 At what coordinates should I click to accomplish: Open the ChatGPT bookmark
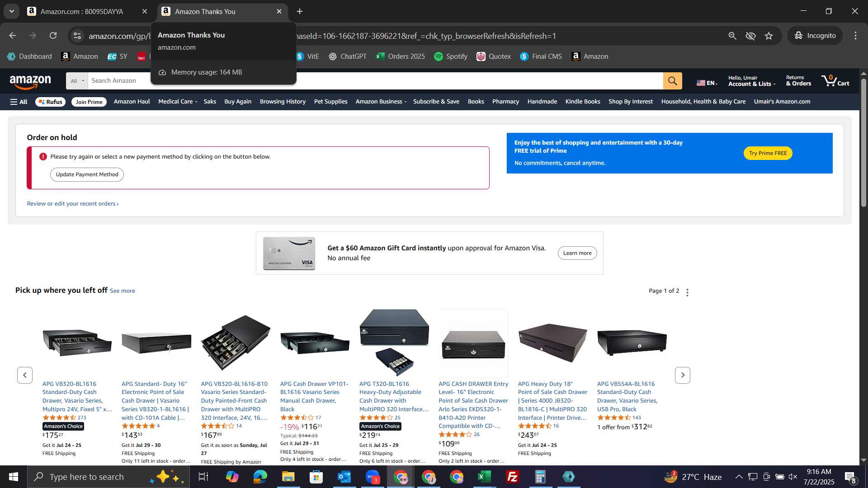(x=347, y=56)
